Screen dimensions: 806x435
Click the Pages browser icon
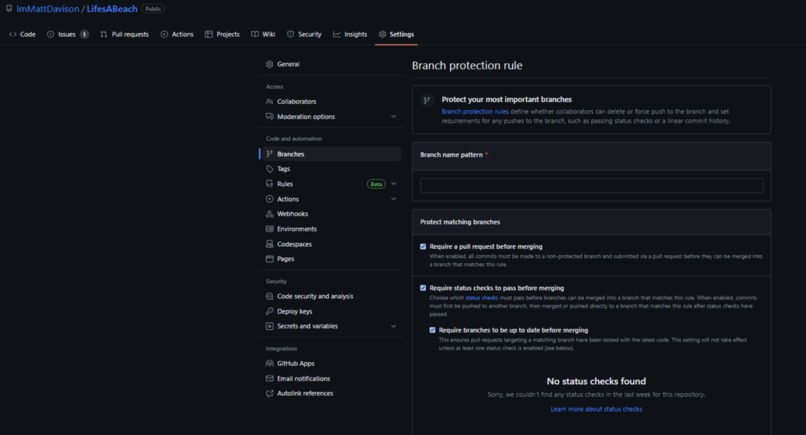[269, 259]
